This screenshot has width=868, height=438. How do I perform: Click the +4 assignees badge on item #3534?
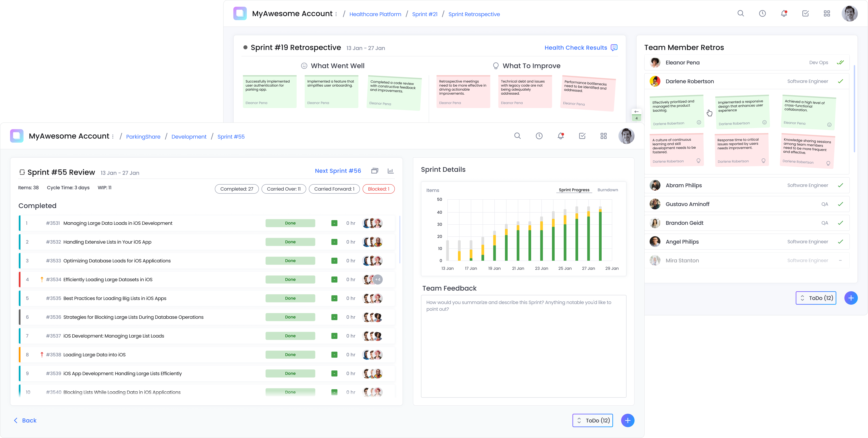pos(378,279)
